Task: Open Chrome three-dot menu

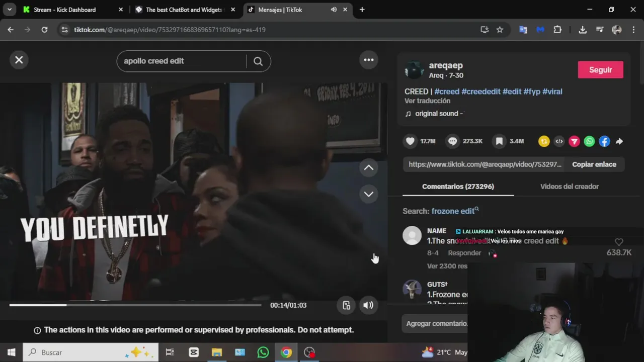Action: (633, 30)
